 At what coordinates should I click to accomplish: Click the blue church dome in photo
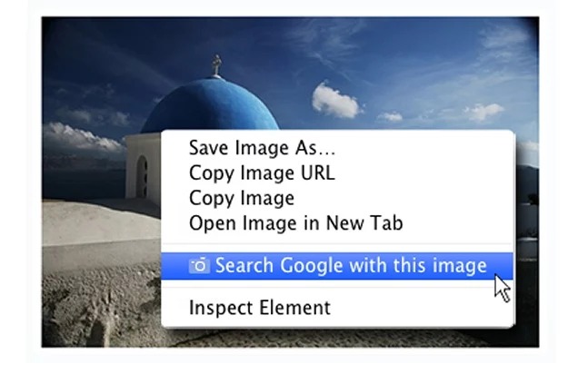point(210,105)
